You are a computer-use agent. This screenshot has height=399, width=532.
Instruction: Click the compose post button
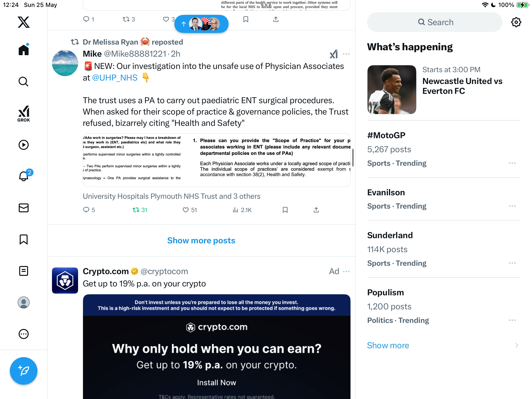point(24,371)
